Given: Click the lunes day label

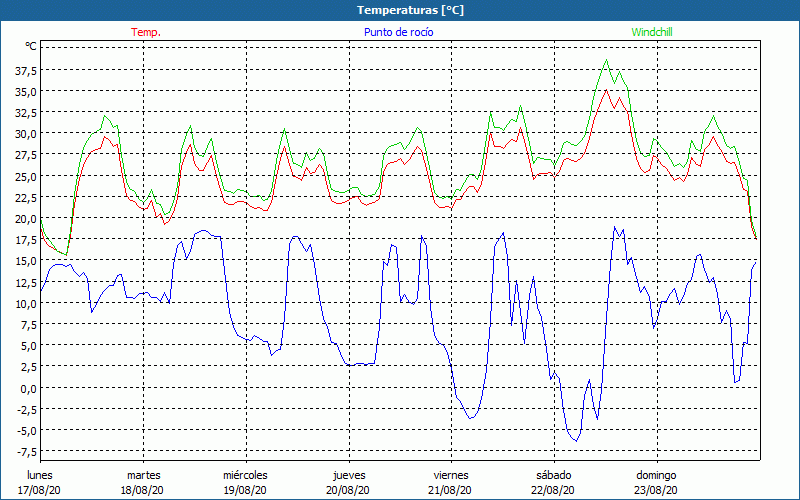Looking at the screenshot, I should coord(39,475).
